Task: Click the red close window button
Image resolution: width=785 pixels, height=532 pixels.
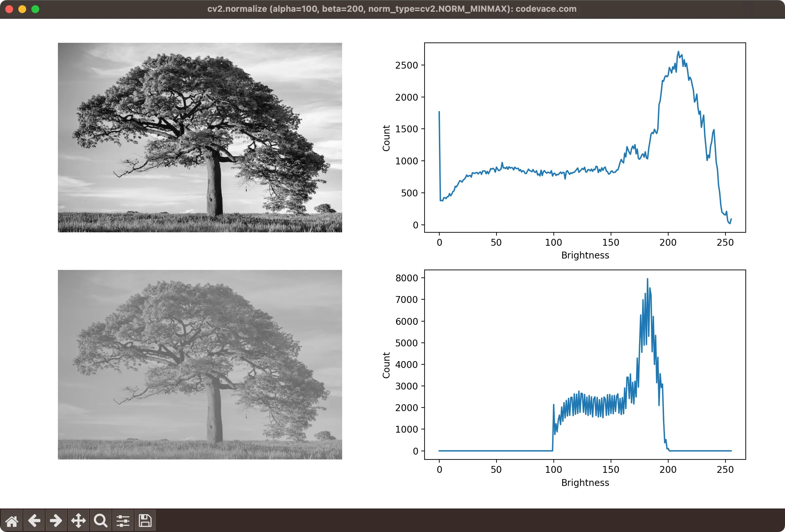Action: click(x=9, y=9)
